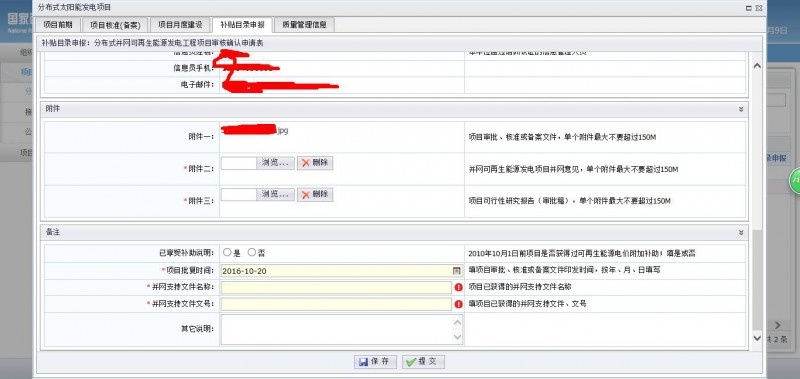Image resolution: width=800 pixels, height=379 pixels.
Task: Collapse the 附件 section
Action: pos(740,109)
